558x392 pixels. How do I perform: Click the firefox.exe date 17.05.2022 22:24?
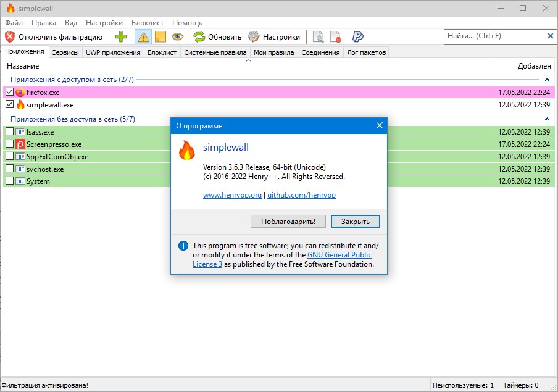(x=524, y=93)
